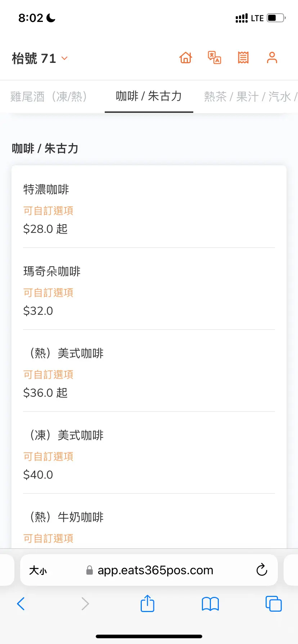Select 瑪奇朵咖啡 priced $32.0
This screenshot has width=298, height=644.
(x=149, y=290)
